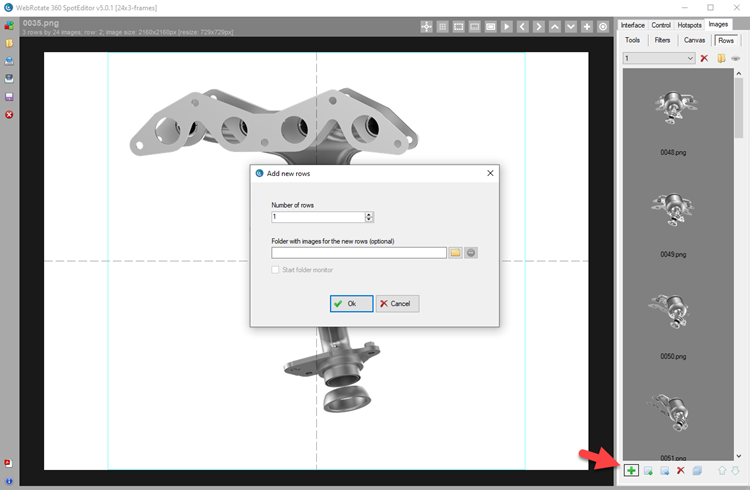The height and width of the screenshot is (490, 750).
Task: Click the fourth viewport-size icon in toolbar
Action: coord(474,27)
